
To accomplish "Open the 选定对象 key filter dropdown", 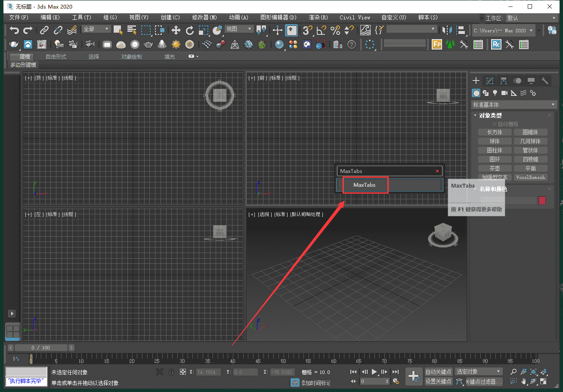I will [479, 371].
